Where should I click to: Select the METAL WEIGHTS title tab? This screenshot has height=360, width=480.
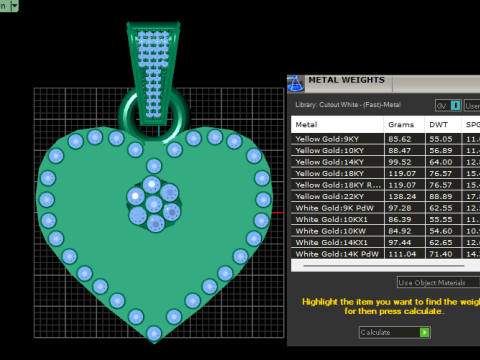coord(347,80)
